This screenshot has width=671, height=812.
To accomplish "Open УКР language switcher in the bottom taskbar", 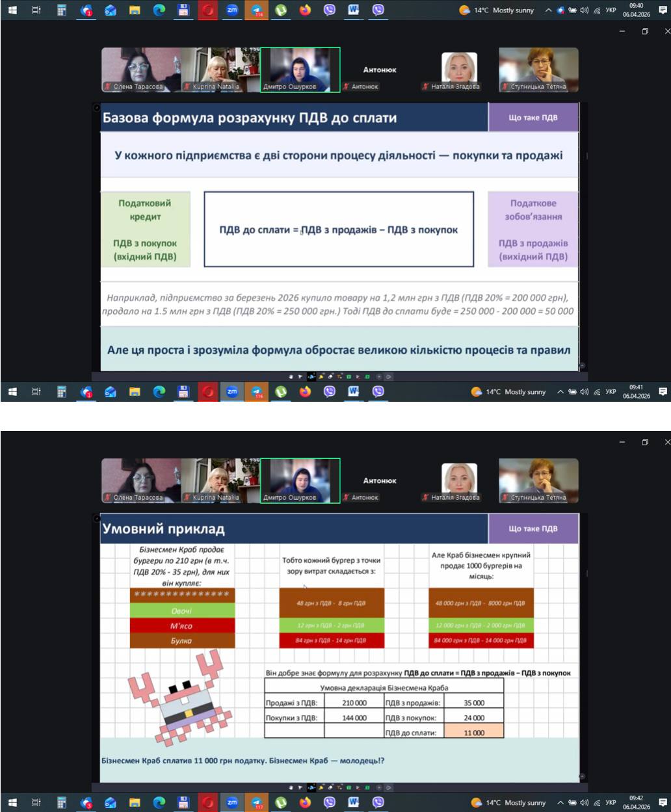I will [611, 802].
